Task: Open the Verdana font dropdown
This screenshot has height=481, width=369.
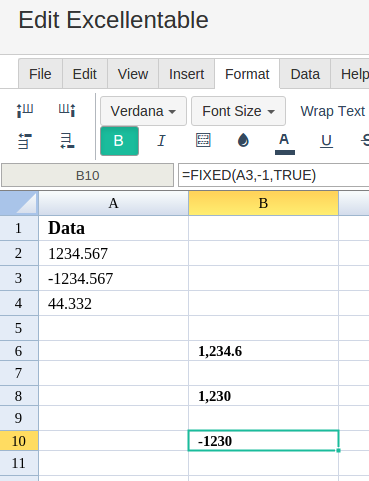Action: coord(143,111)
